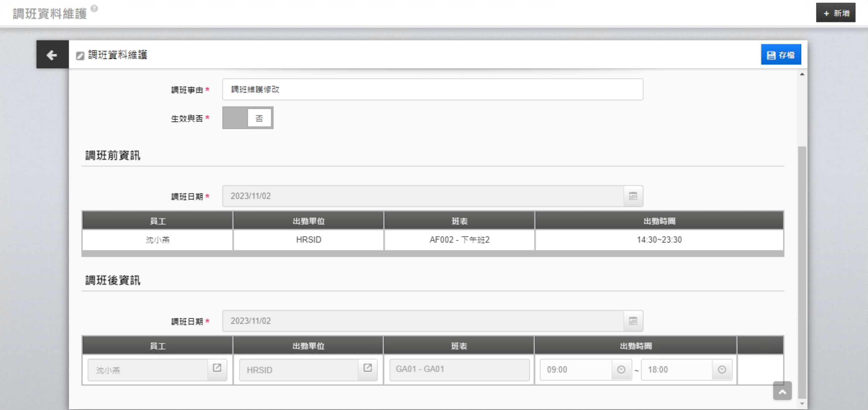
Task: Open time picker clock for 18:00
Action: click(x=722, y=370)
